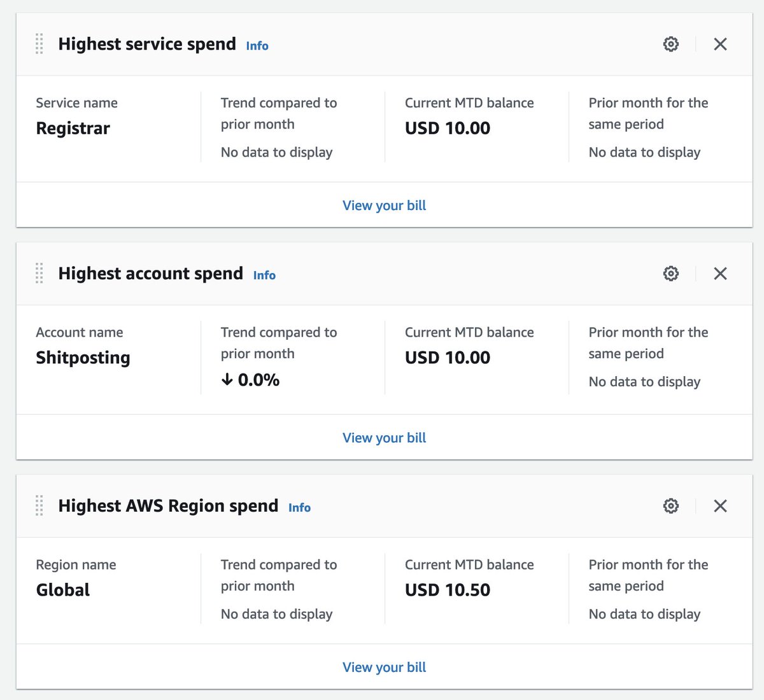
Task: Click the USD 10.50 MTD balance
Action: click(x=448, y=590)
